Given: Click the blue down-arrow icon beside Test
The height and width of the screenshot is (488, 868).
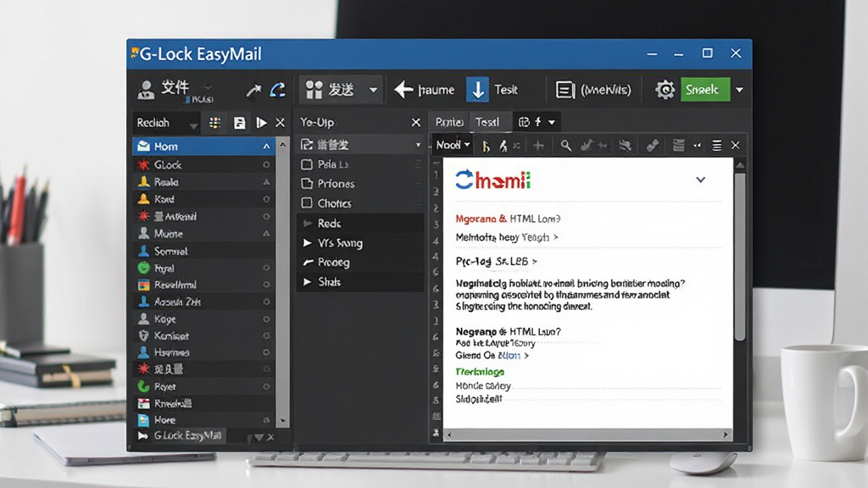Looking at the screenshot, I should tap(477, 89).
